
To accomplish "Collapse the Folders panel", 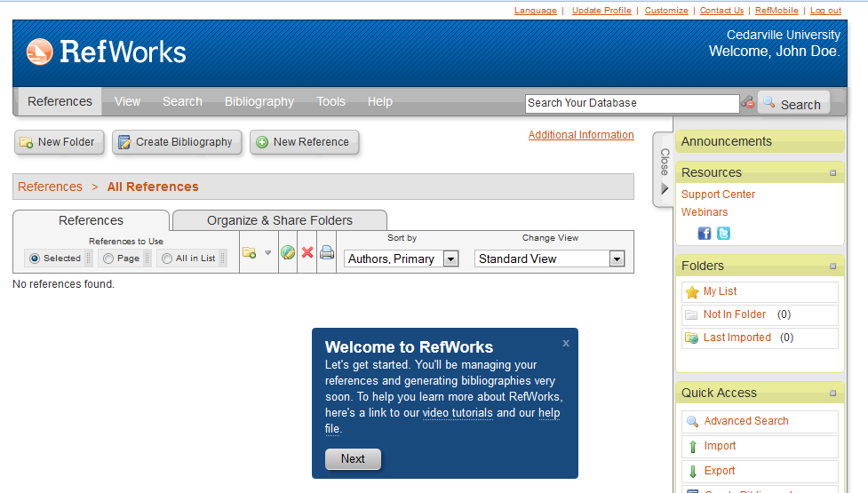I will pyautogui.click(x=832, y=266).
